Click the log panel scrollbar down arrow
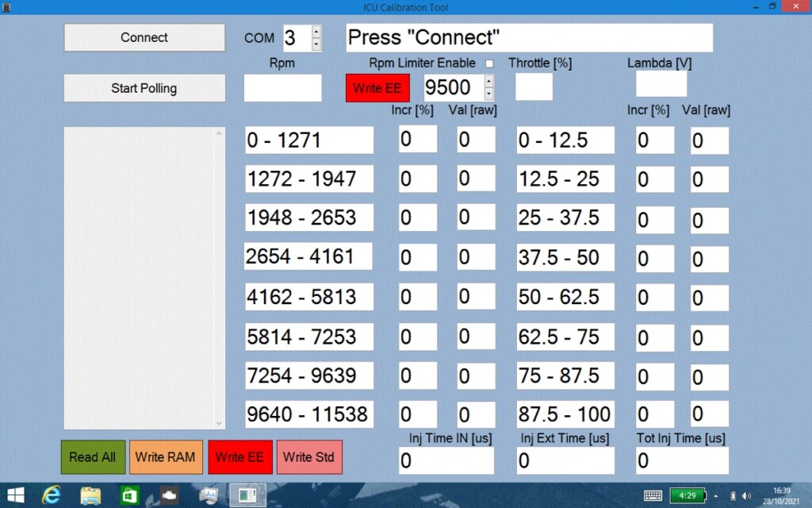812x508 pixels. pyautogui.click(x=219, y=423)
